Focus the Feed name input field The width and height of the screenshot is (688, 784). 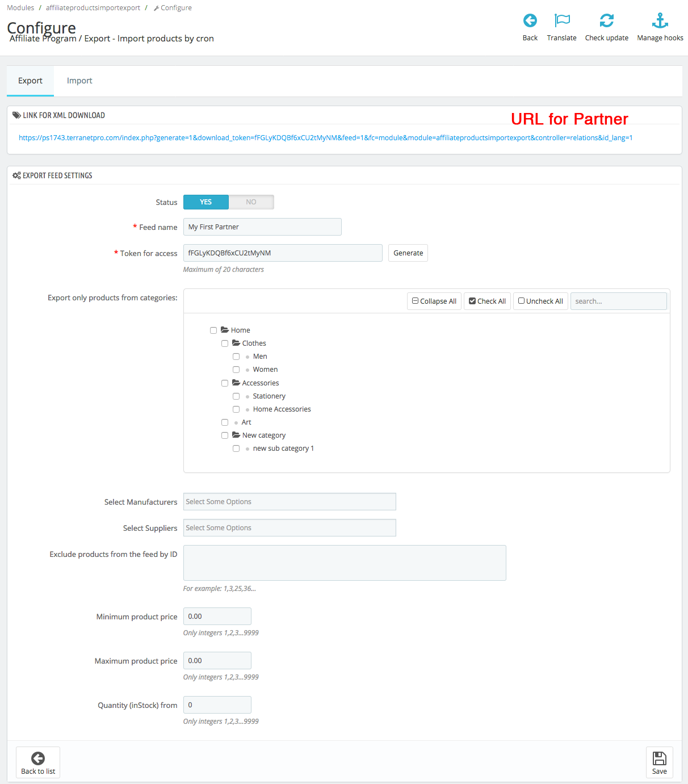pos(262,227)
